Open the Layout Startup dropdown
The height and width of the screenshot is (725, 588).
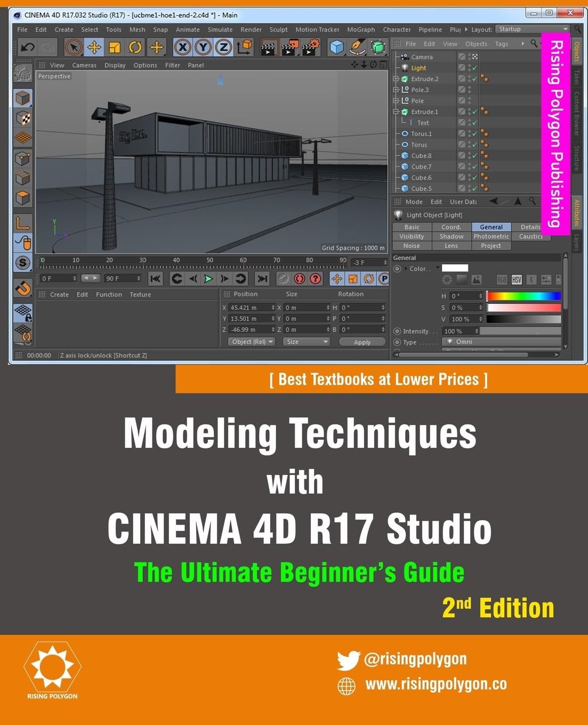pos(533,29)
